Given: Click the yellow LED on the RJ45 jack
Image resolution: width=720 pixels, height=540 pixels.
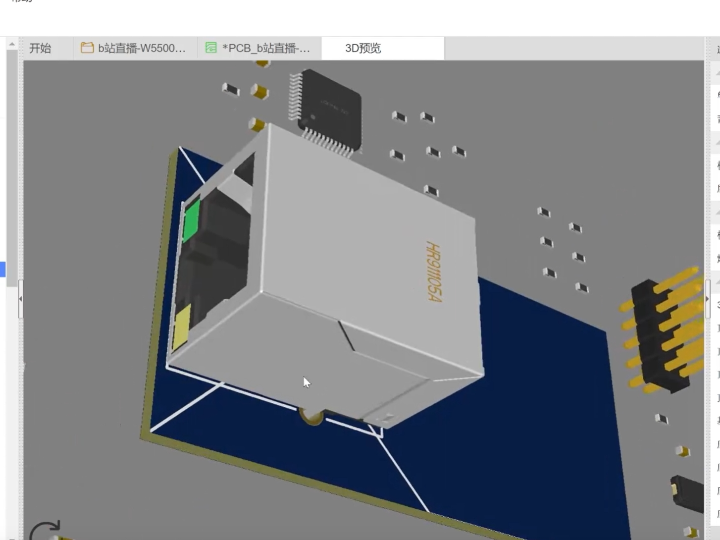Looking at the screenshot, I should tap(182, 330).
